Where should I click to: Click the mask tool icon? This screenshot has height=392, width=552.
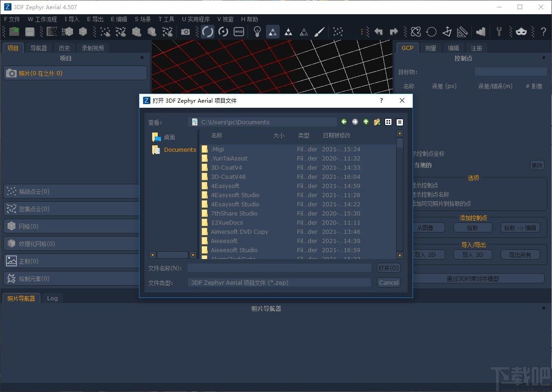click(521, 32)
